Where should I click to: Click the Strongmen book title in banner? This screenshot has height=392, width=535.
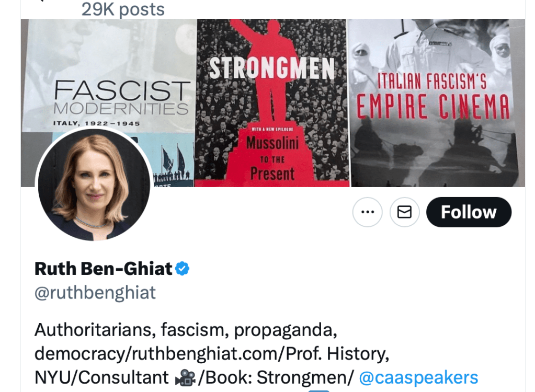[271, 69]
